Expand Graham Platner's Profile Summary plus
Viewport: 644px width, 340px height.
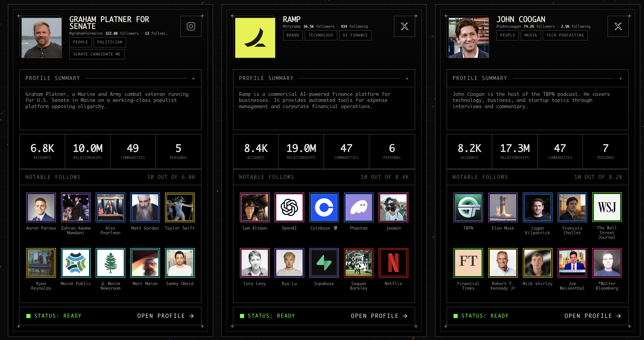[x=193, y=79]
